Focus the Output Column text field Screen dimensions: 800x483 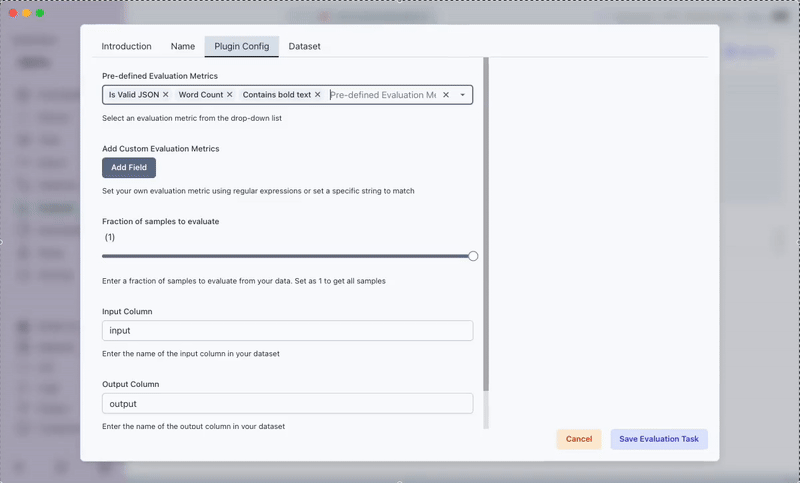(x=287, y=403)
